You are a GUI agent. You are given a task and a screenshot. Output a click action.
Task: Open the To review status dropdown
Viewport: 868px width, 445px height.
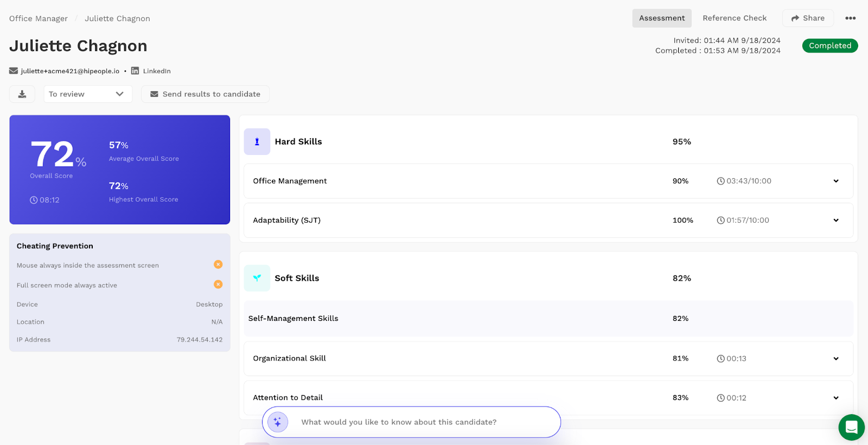[x=88, y=94]
